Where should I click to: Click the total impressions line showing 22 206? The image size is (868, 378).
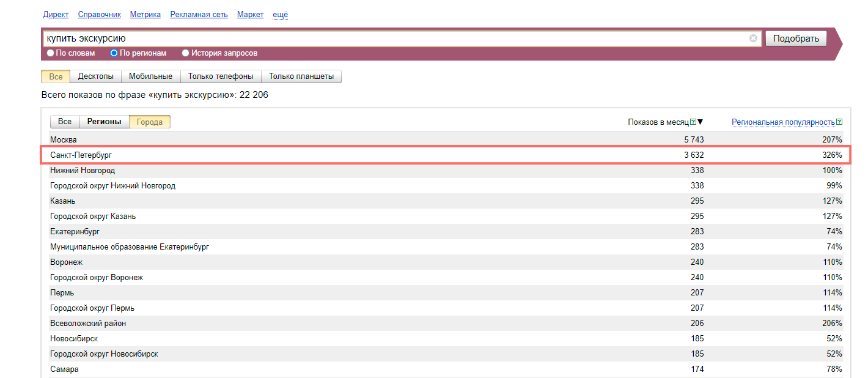155,95
